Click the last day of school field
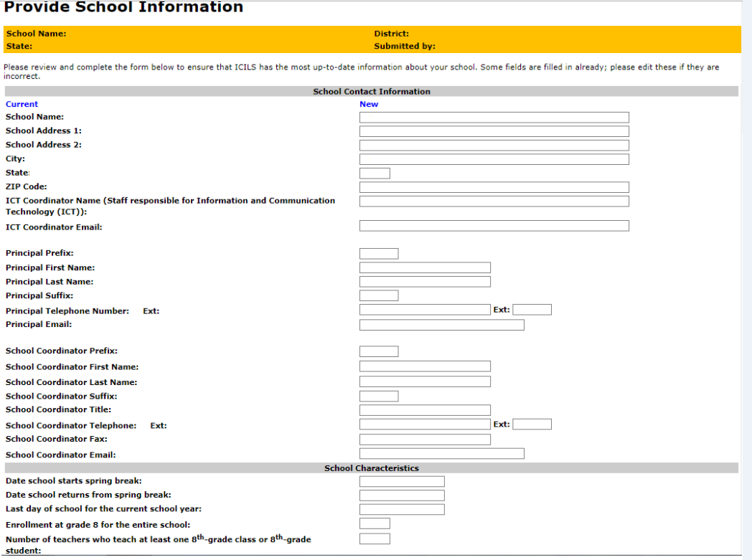Viewport: 752px width, 560px height. (402, 510)
